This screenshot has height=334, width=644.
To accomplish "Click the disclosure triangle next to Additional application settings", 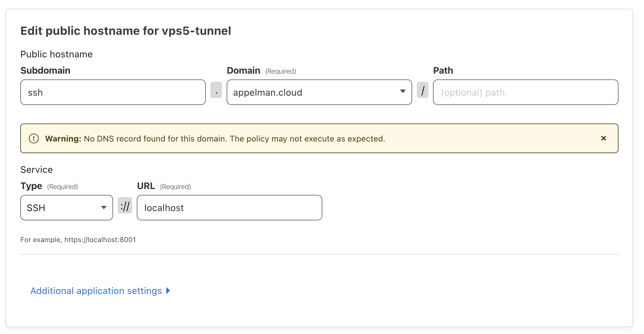I will (x=168, y=291).
